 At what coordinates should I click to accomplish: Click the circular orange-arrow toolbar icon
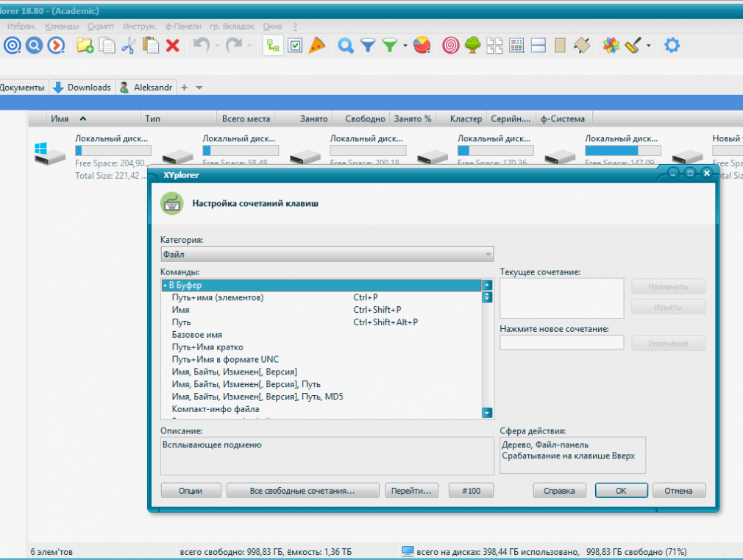pos(56,46)
